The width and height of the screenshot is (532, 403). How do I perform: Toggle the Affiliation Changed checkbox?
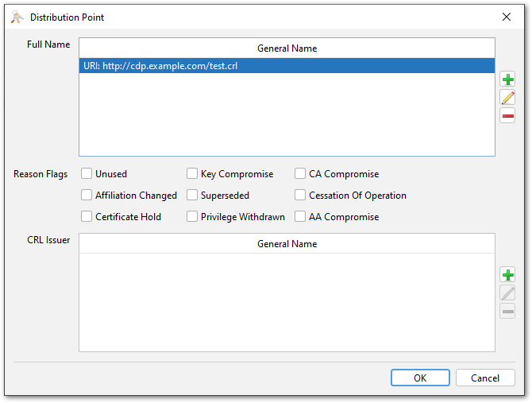pyautogui.click(x=87, y=196)
